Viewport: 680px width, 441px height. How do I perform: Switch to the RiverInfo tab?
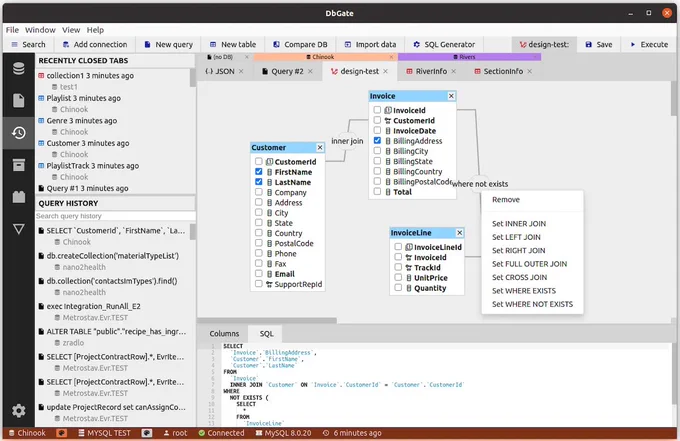click(x=431, y=72)
